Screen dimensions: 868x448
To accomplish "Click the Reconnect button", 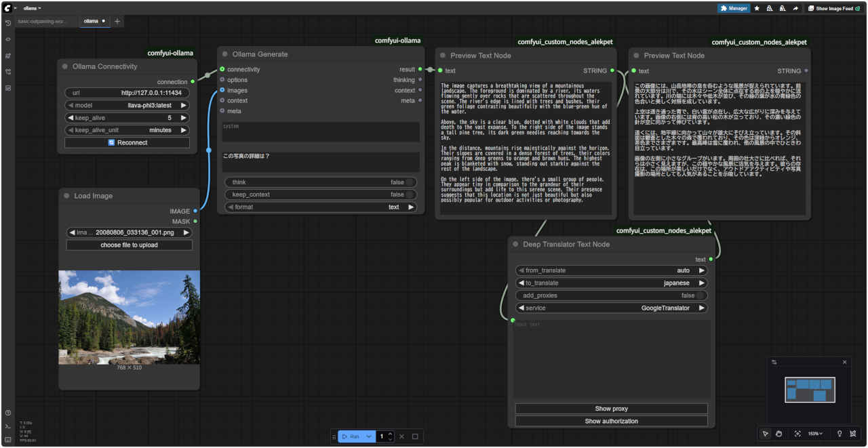I will click(127, 143).
